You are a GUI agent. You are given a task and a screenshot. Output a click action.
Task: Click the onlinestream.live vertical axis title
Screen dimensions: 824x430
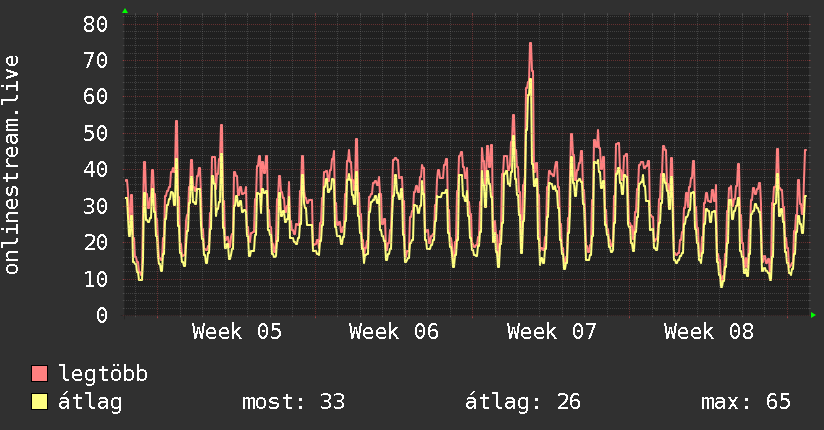(x=12, y=165)
